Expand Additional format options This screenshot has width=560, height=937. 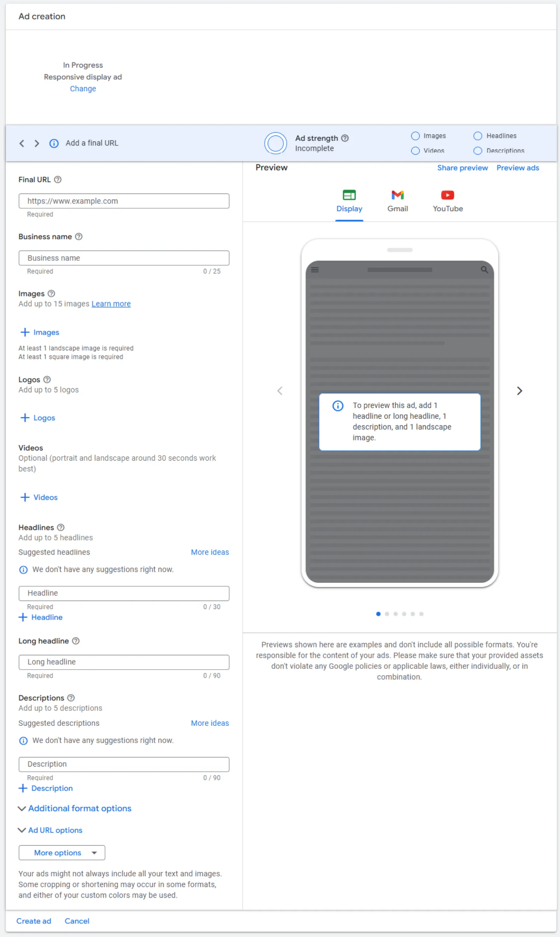point(75,809)
